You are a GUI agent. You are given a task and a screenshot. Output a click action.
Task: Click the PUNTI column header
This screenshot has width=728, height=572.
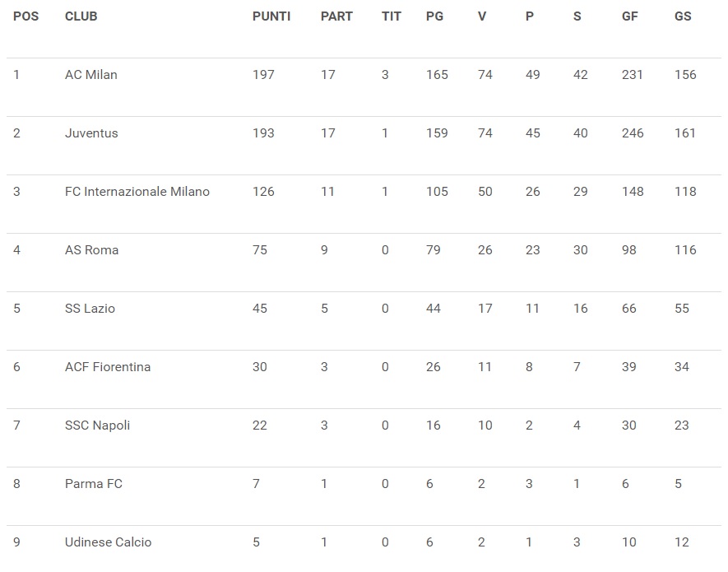point(271,16)
